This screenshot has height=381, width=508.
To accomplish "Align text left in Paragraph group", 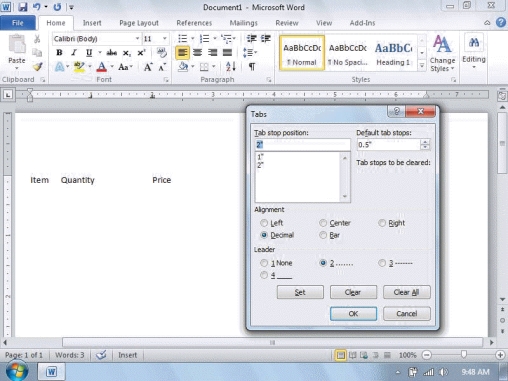I will (182, 52).
